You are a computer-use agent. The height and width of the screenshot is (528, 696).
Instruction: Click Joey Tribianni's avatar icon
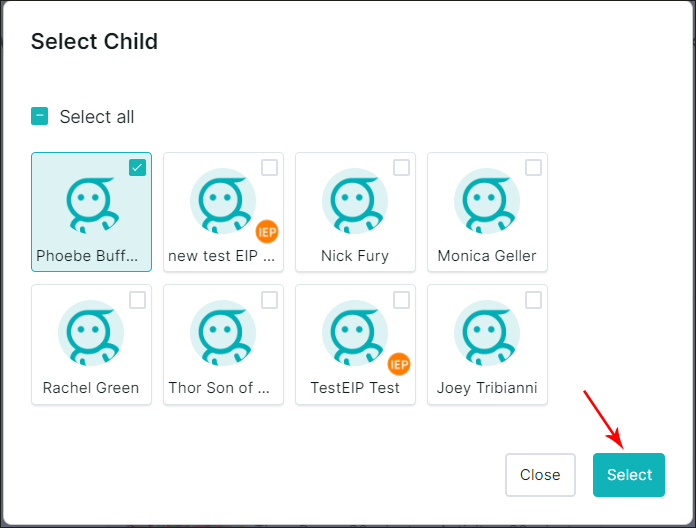pos(487,333)
